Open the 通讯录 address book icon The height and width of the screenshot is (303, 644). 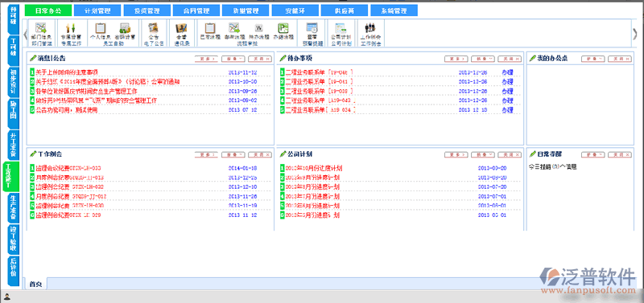[181, 28]
